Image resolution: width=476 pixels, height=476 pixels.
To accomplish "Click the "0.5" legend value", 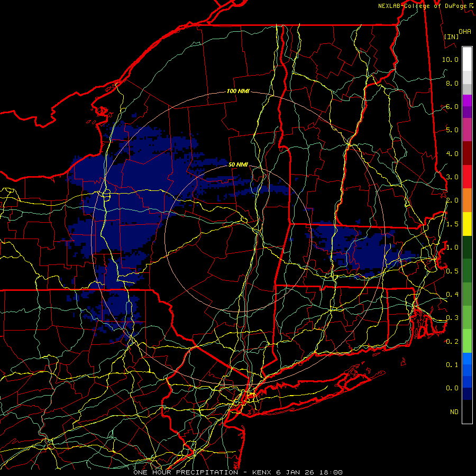I will tap(452, 271).
